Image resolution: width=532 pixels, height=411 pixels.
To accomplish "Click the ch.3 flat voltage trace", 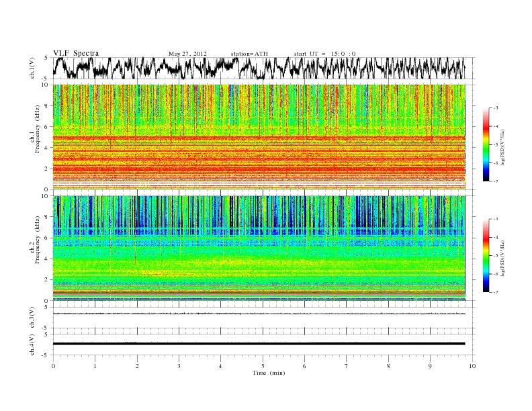I will [259, 314].
